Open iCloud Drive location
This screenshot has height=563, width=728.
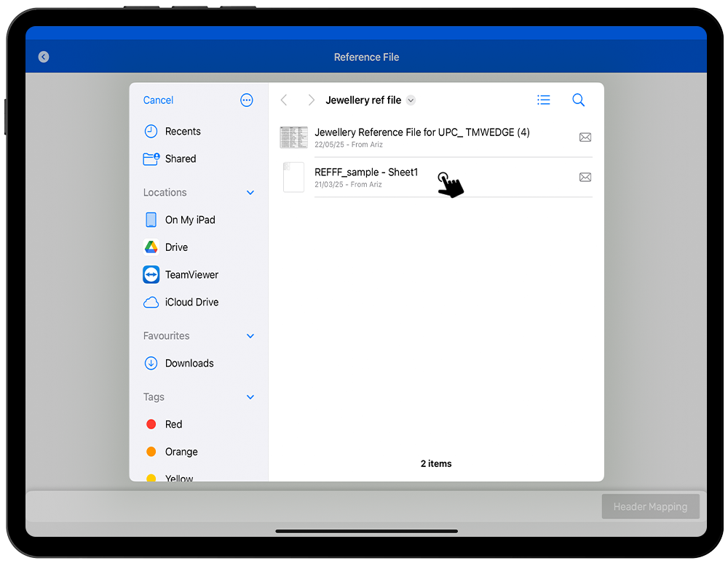point(191,302)
